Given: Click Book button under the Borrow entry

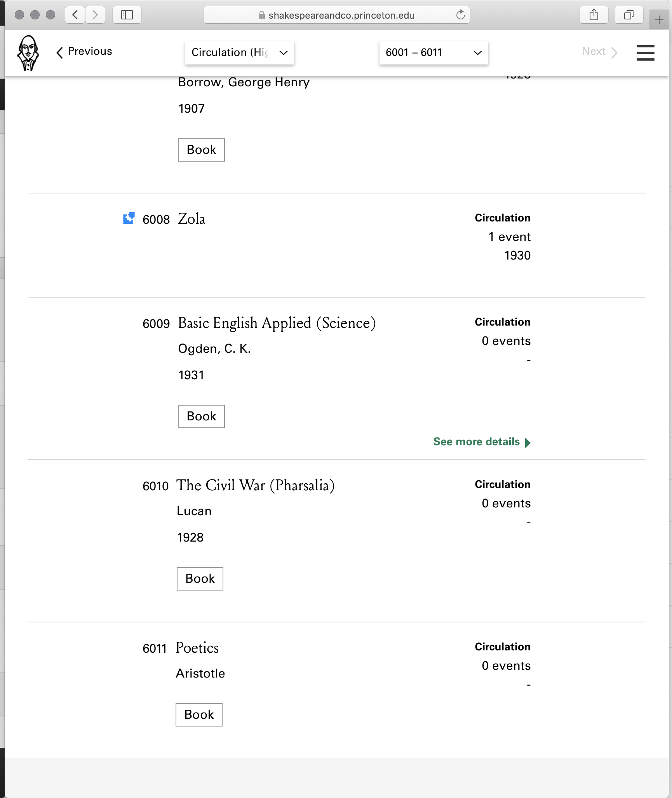Looking at the screenshot, I should click(201, 150).
